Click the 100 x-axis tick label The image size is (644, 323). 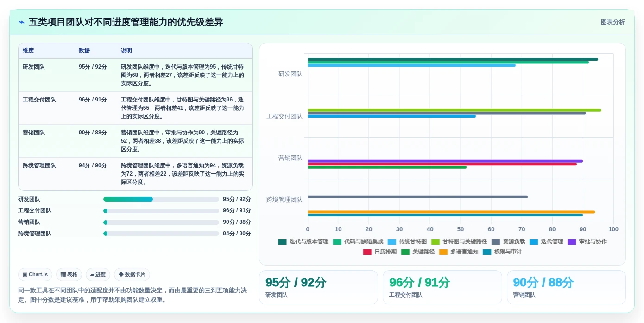pos(613,229)
